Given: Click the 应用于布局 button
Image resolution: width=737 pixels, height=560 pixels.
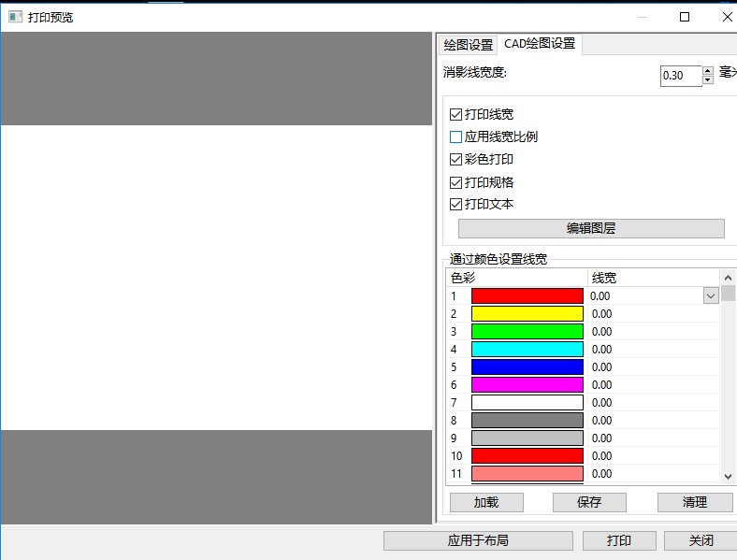Looking at the screenshot, I should click(478, 540).
